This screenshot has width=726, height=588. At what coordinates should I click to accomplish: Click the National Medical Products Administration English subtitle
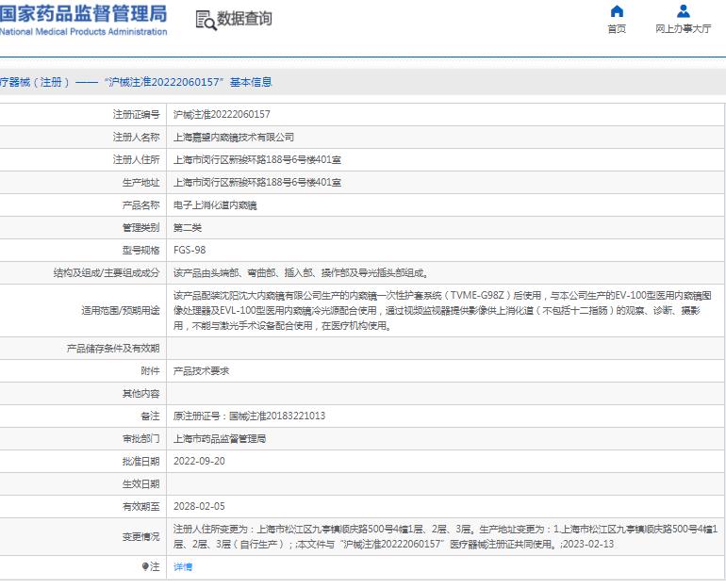click(83, 31)
